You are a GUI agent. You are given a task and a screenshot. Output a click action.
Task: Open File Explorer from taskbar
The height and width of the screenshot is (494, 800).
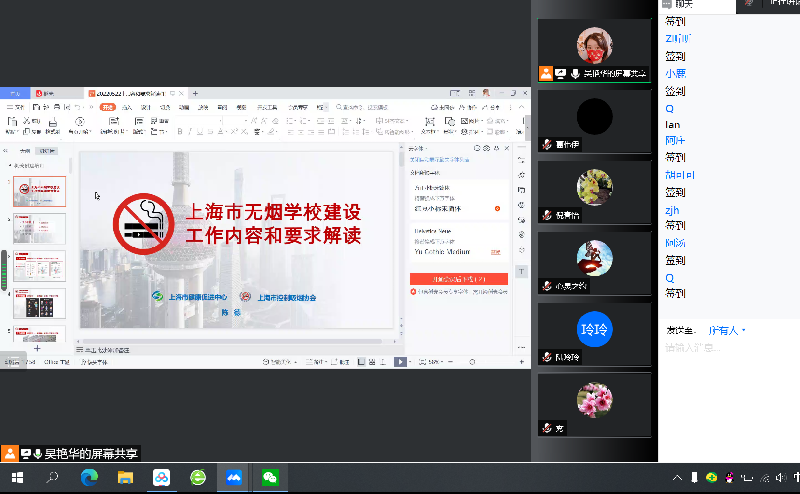click(125, 478)
